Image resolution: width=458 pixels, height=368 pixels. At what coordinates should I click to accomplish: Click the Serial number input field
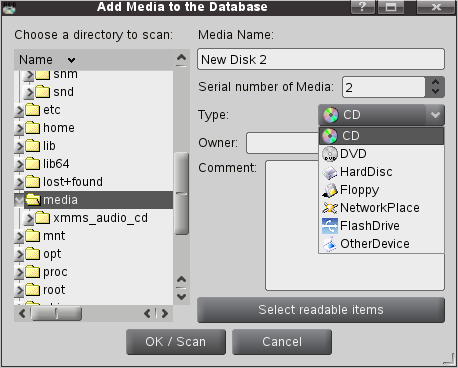tap(384, 87)
